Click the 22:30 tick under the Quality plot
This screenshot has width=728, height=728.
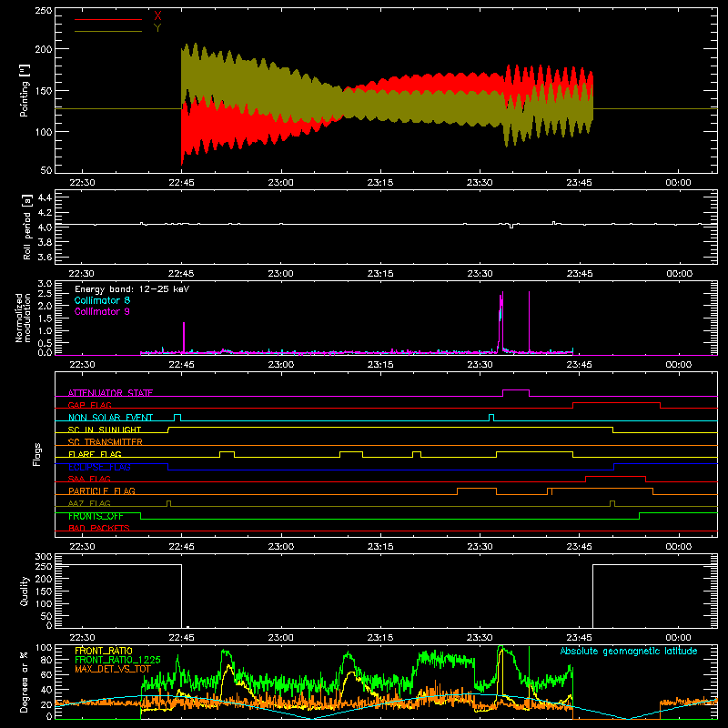point(82,638)
